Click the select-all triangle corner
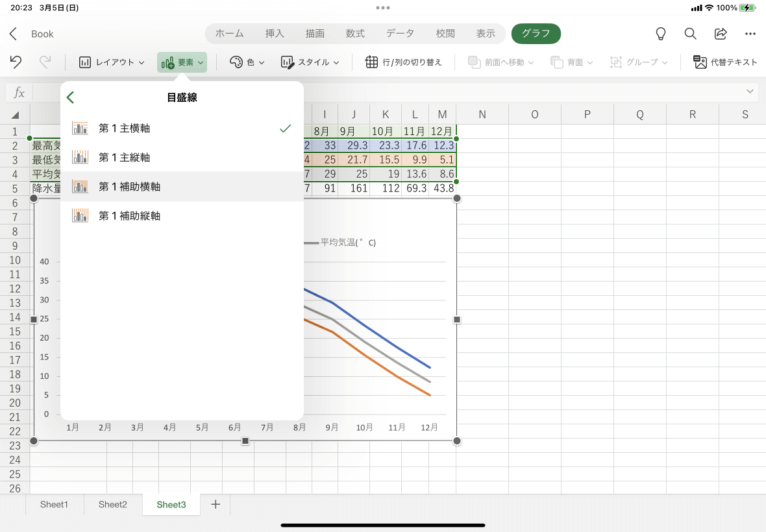766x532 pixels. pyautogui.click(x=15, y=115)
